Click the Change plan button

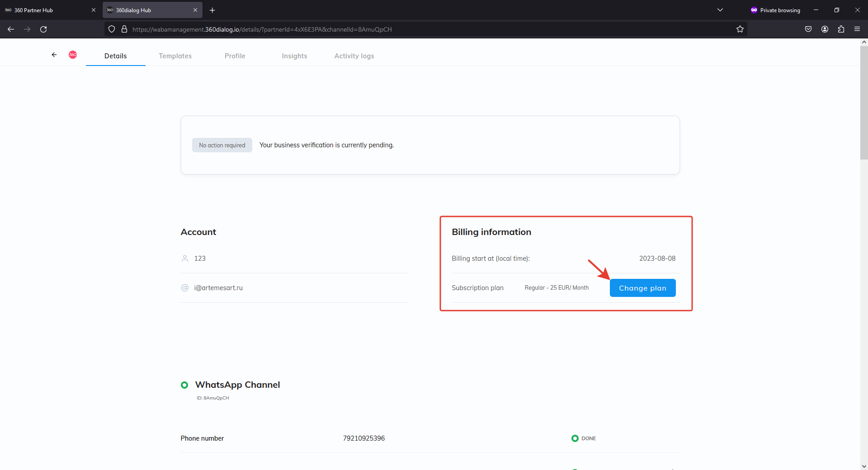click(643, 288)
